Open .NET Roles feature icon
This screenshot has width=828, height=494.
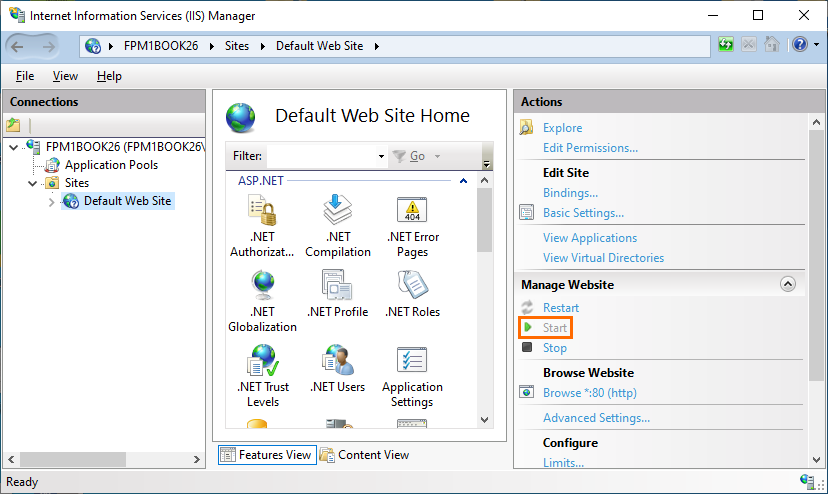point(412,285)
